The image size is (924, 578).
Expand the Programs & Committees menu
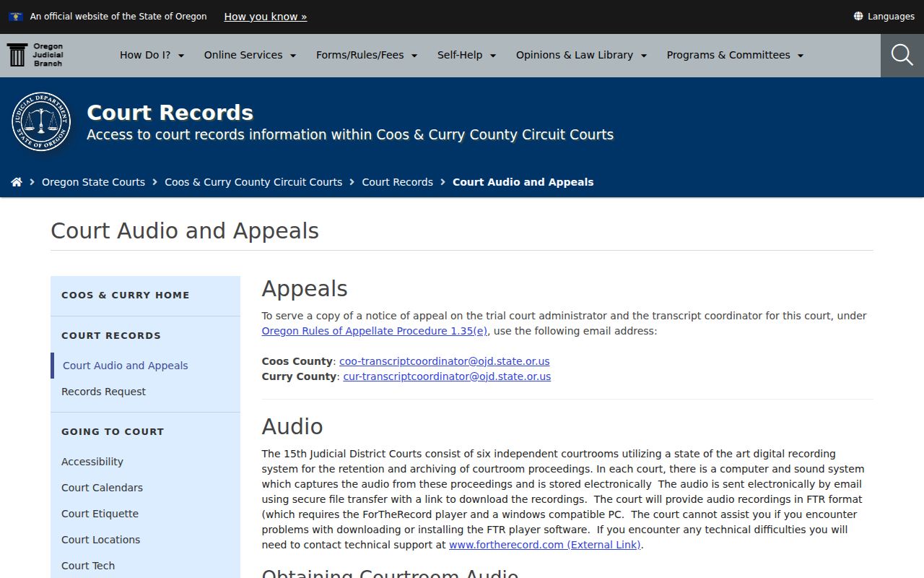click(735, 55)
